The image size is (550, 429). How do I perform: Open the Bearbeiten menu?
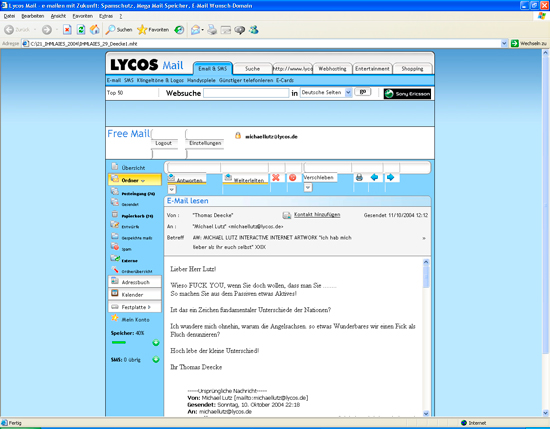33,16
